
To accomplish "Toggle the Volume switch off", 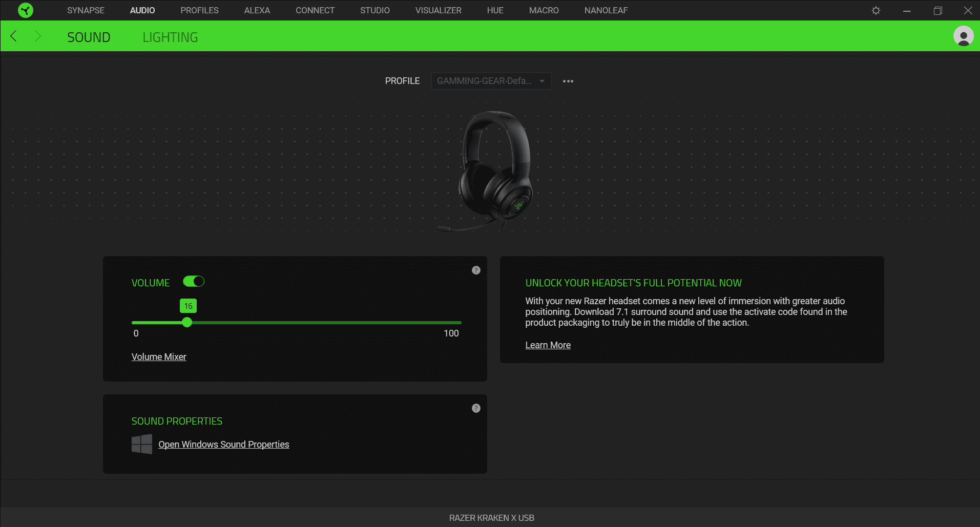I will click(x=194, y=281).
